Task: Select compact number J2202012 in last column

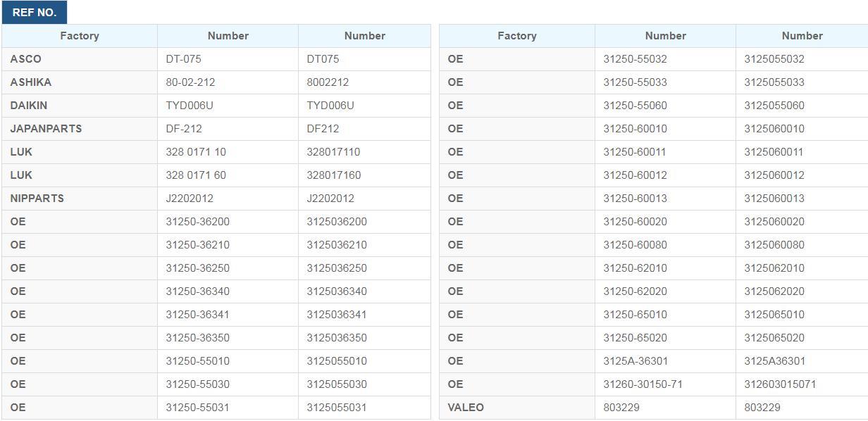Action: coord(330,199)
